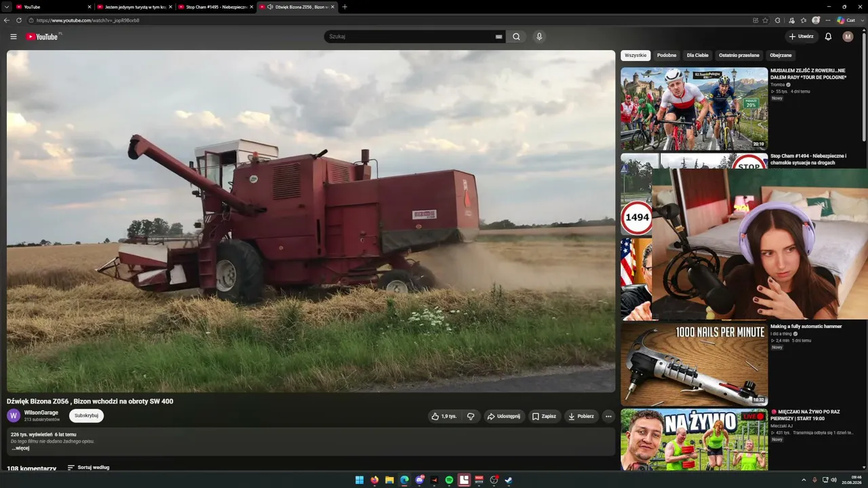868x488 pixels.
Task: Open a new browser tab
Action: [344, 7]
